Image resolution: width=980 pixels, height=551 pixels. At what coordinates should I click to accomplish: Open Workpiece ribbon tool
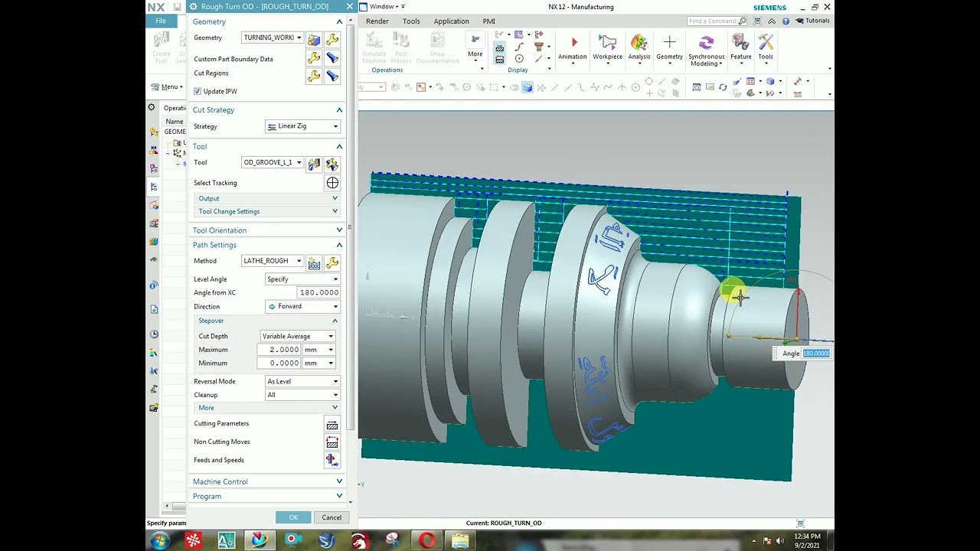click(x=607, y=47)
